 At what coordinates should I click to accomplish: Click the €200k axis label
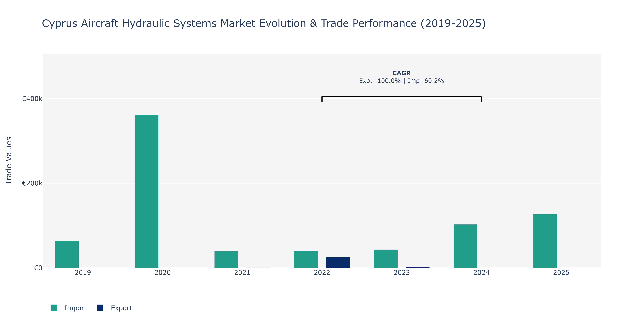pyautogui.click(x=32, y=183)
